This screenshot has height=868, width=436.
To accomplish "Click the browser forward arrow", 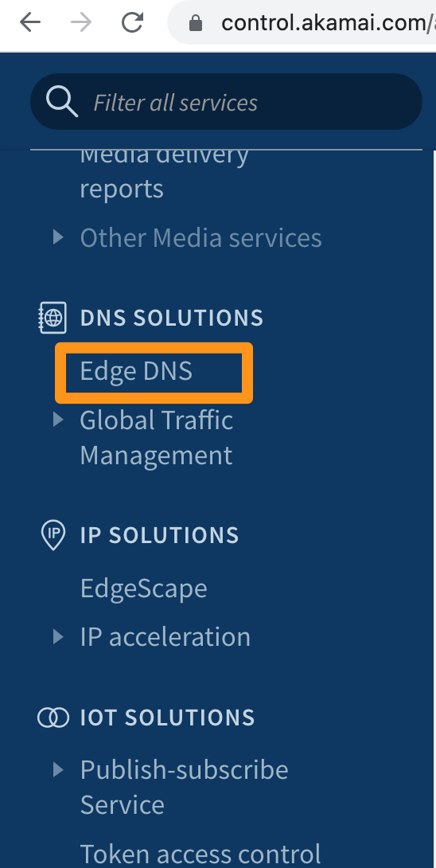I will (x=81, y=23).
